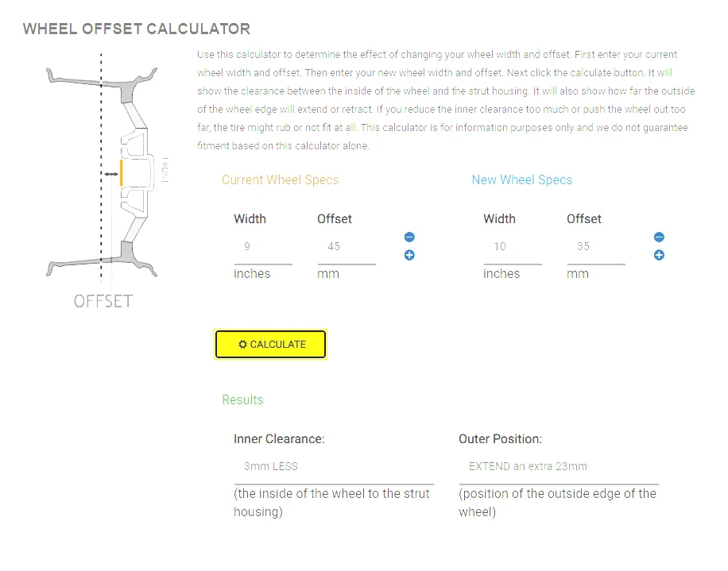Click the minus icon for new wheel specs
728x571 pixels.
pos(658,237)
